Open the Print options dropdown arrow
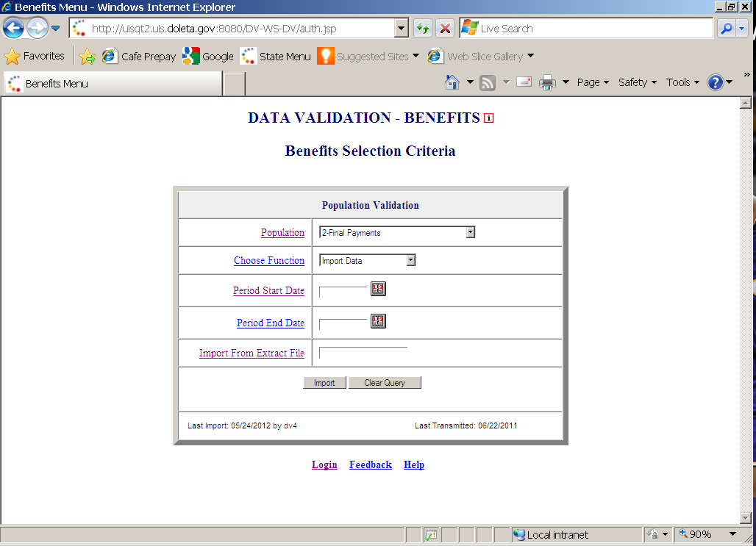 [x=566, y=82]
